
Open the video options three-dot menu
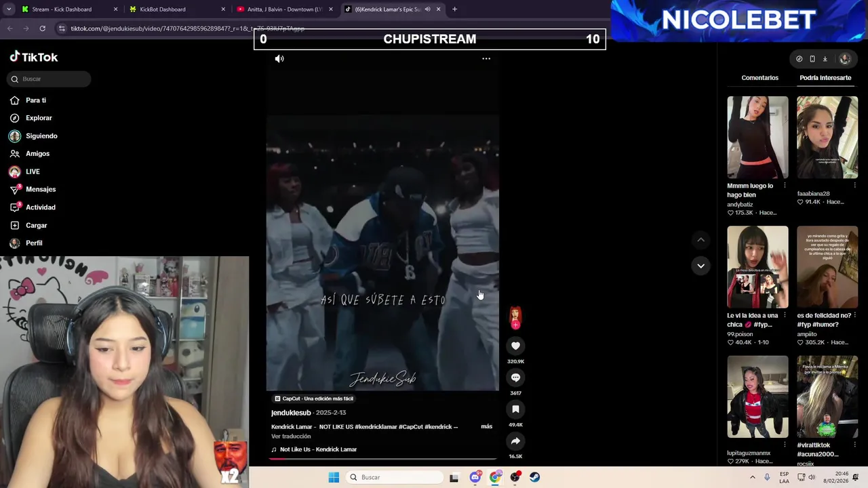(x=486, y=59)
